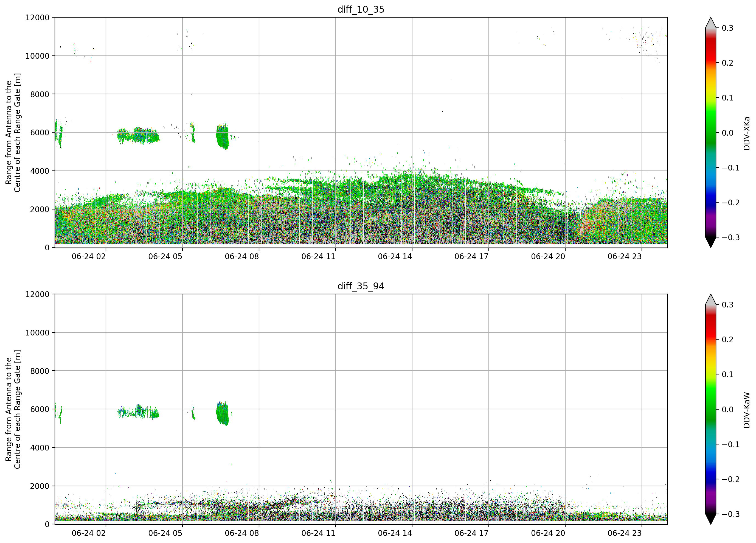
Task: Click the black lower extend arrow of DDV-XKa colorbar
Action: (x=711, y=242)
